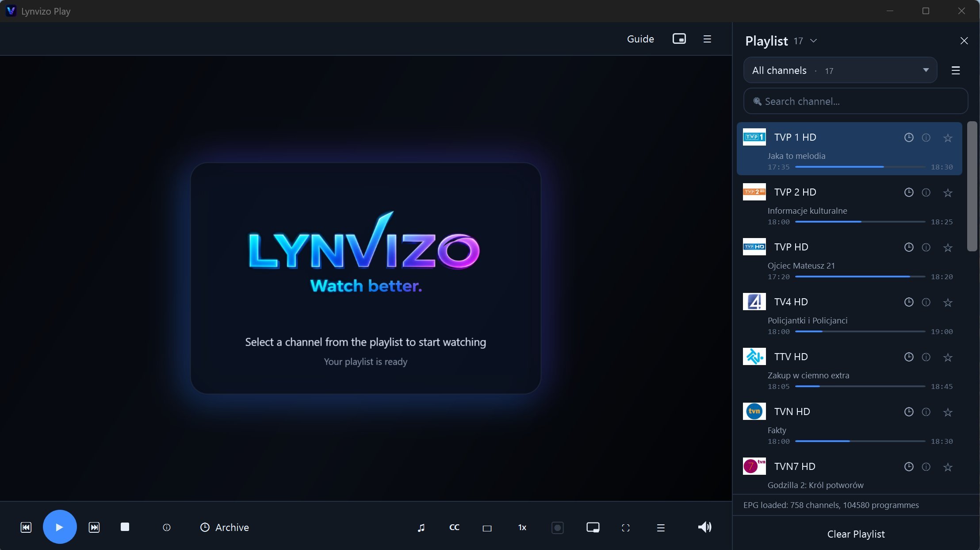Open the 1x playback speed selector
Image resolution: width=980 pixels, height=550 pixels.
click(x=522, y=527)
